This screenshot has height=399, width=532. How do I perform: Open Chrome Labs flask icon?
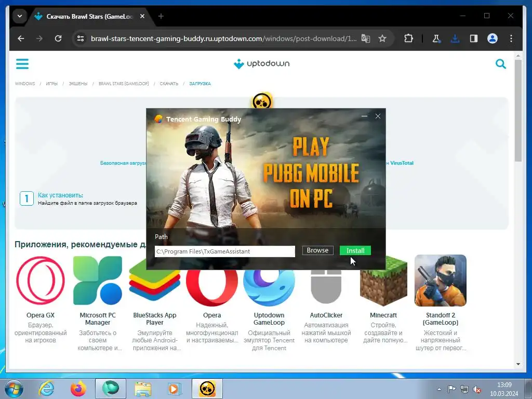click(x=436, y=38)
